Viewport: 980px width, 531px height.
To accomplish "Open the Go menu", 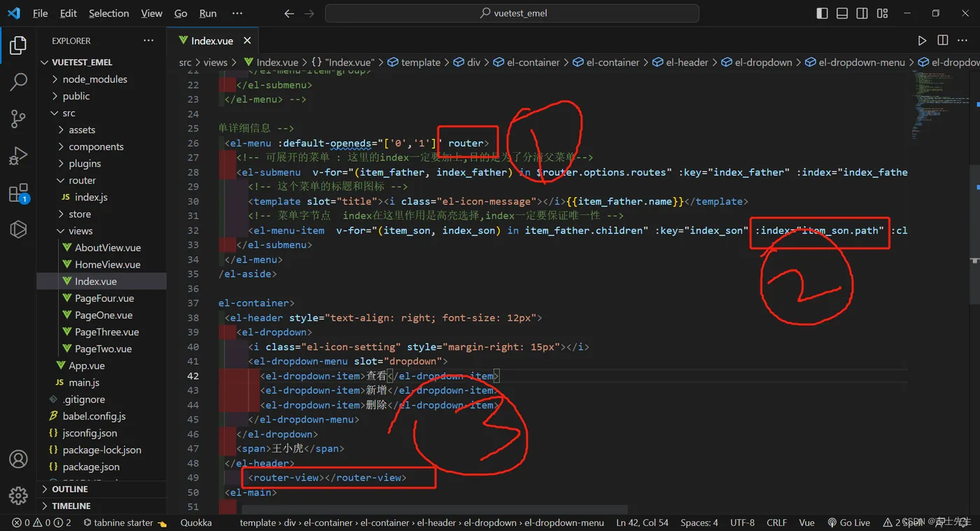I will 181,13.
